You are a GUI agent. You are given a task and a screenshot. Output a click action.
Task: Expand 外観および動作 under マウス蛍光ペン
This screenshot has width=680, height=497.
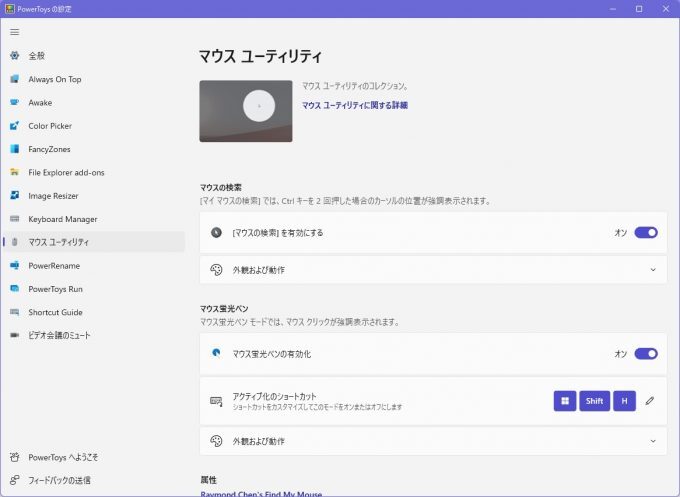pyautogui.click(x=433, y=441)
